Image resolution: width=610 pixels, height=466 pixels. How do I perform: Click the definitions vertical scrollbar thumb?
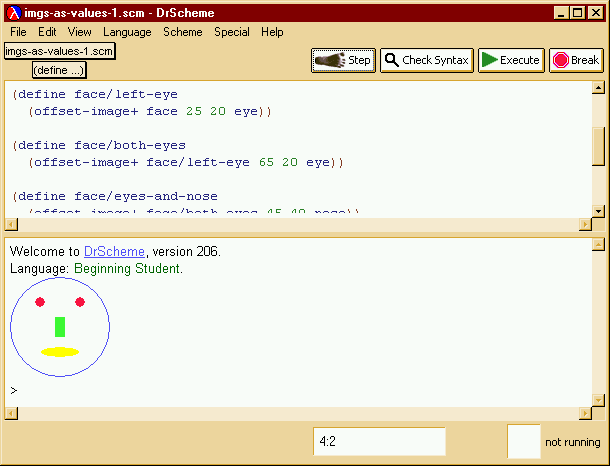pyautogui.click(x=598, y=146)
